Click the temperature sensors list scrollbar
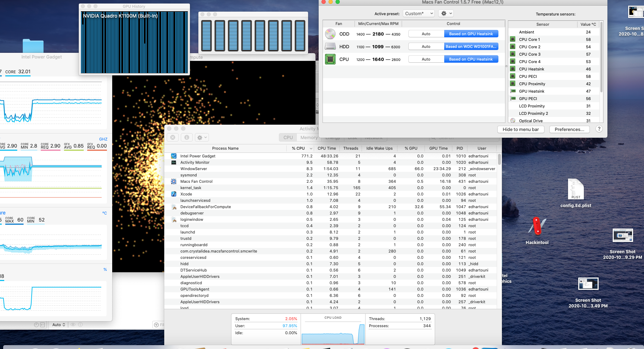 tap(601, 57)
